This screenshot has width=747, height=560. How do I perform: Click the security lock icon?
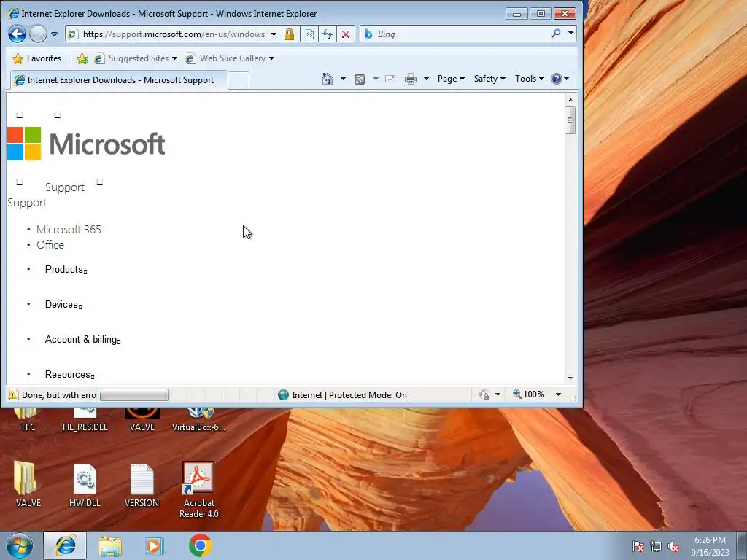[x=289, y=34]
